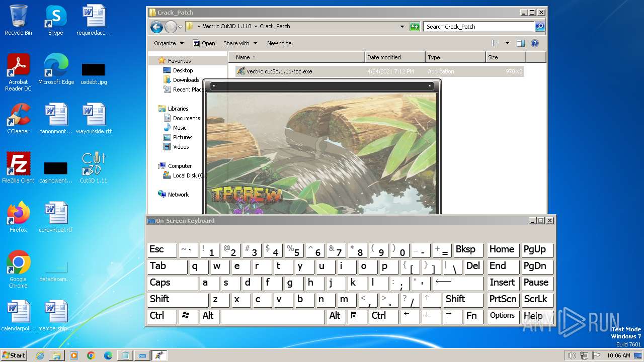The height and width of the screenshot is (362, 644).
Task: Click On-Screen Keyboard taskbar icon
Action: coord(142,355)
